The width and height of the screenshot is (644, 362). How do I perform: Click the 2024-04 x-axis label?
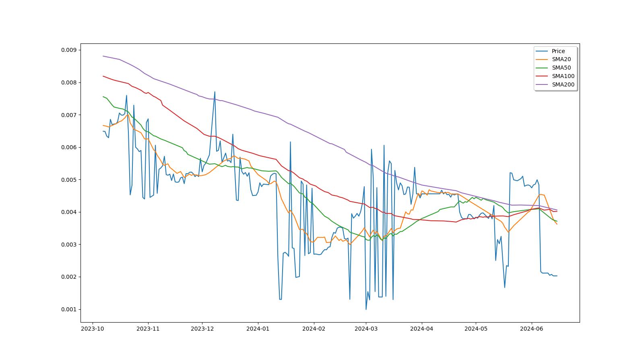coord(421,329)
